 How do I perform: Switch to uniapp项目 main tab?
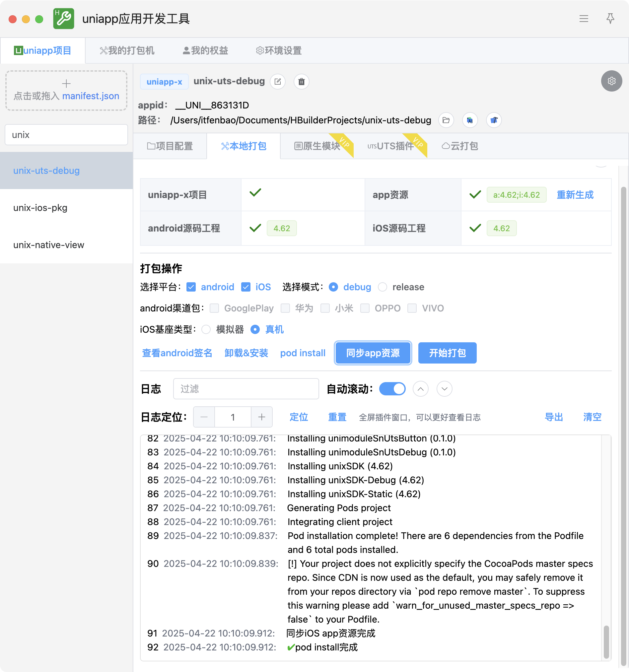[42, 51]
